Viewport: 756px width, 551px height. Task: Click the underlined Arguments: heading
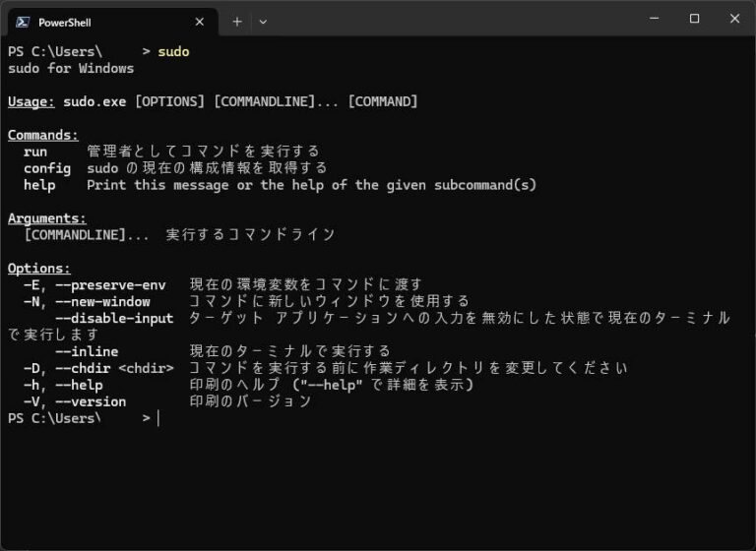coord(46,218)
